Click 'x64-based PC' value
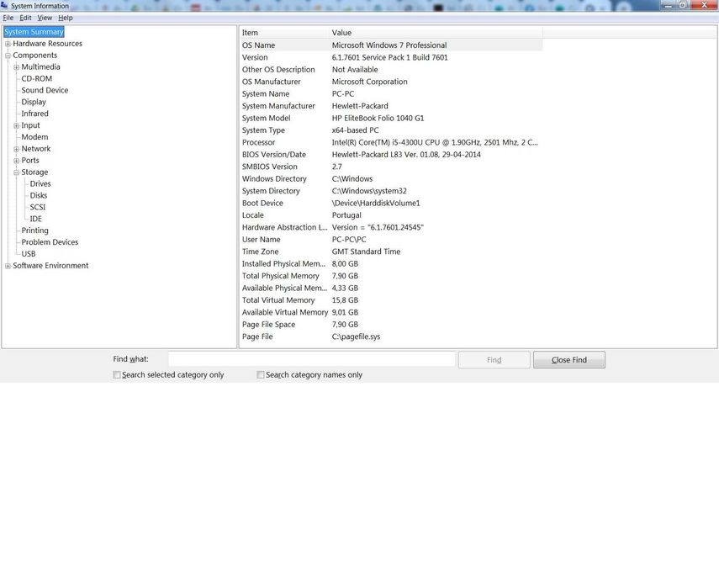719x588 pixels. [x=356, y=130]
